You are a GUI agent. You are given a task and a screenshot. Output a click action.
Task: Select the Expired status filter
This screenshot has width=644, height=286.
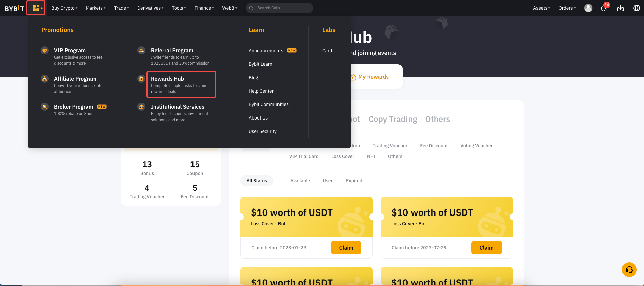[x=354, y=181]
